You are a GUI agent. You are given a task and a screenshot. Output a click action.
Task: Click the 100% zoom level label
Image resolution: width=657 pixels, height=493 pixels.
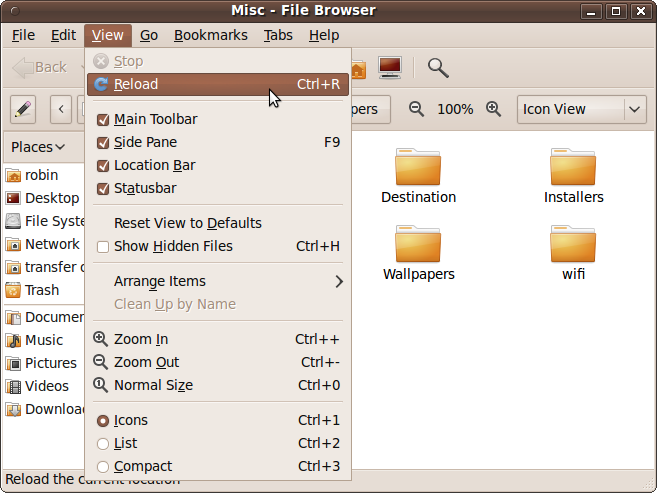(455, 109)
